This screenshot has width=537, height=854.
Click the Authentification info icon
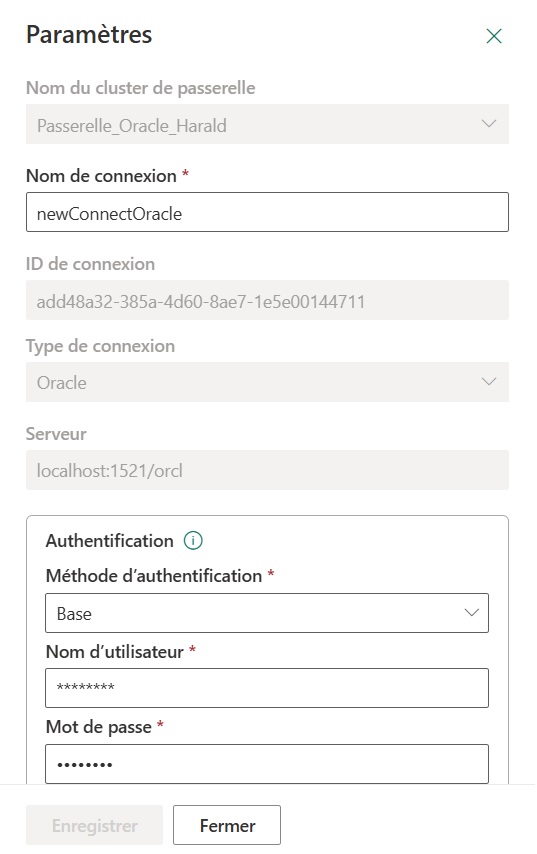pos(193,541)
